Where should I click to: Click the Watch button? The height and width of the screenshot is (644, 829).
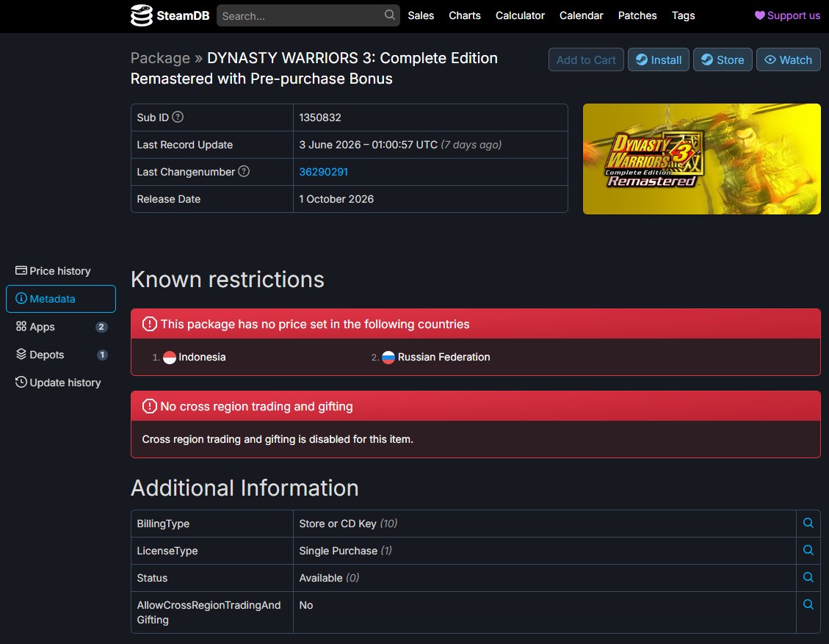point(789,59)
